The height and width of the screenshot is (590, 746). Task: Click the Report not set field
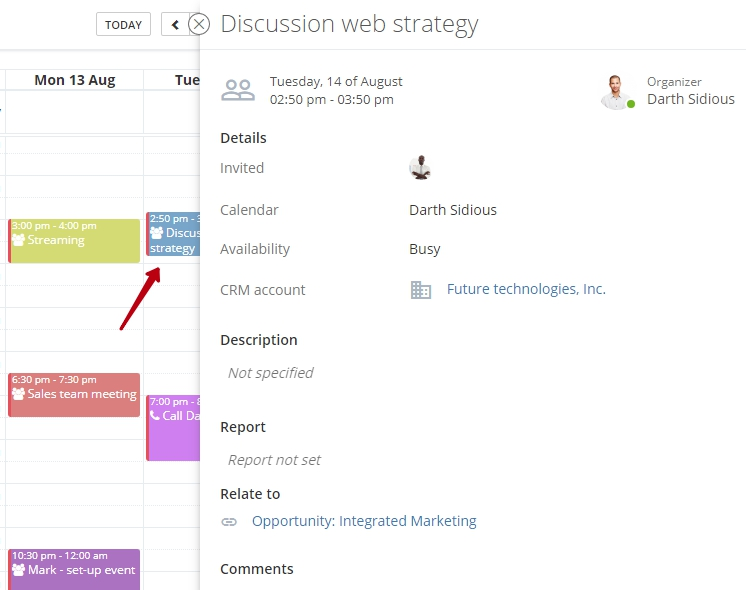pos(274,460)
